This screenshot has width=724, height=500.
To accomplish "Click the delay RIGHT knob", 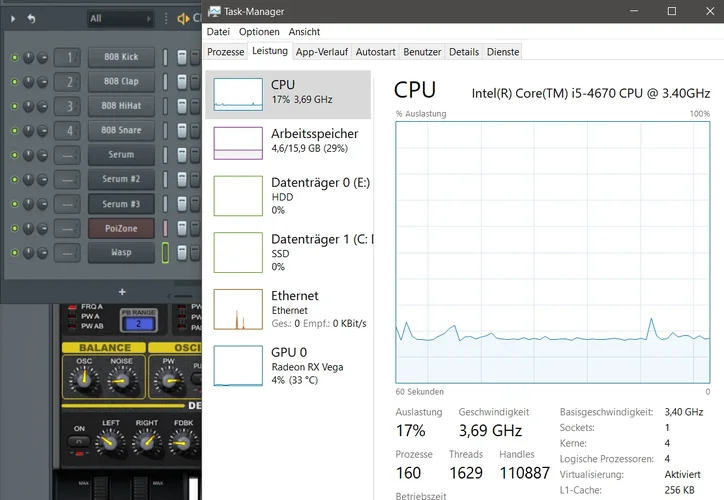I will (147, 442).
